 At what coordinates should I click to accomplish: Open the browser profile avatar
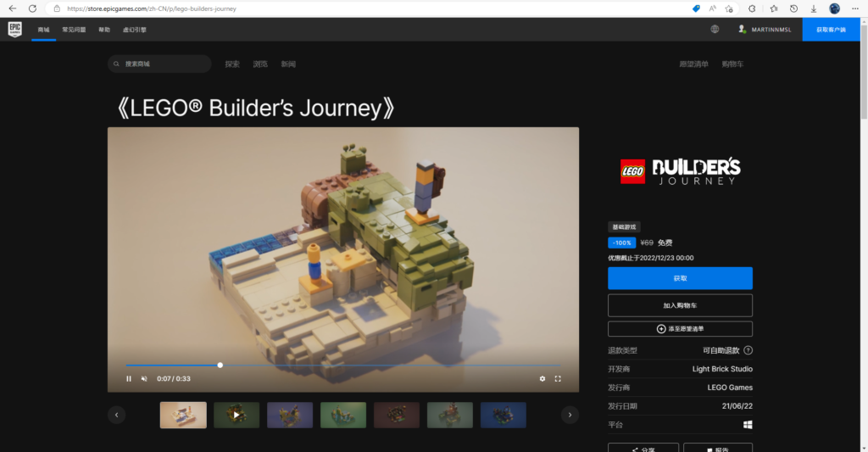pyautogui.click(x=834, y=8)
